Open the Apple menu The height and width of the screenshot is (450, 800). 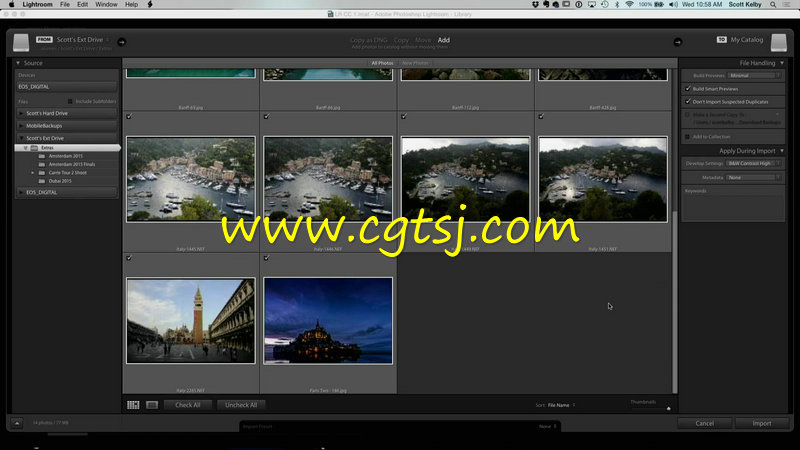pos(11,4)
